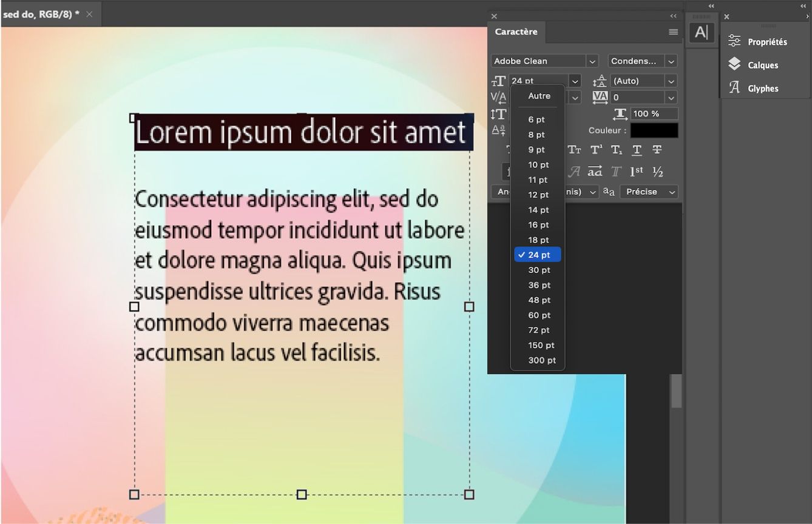Click the kerning V/A icon
This screenshot has height=524, width=812.
point(498,97)
